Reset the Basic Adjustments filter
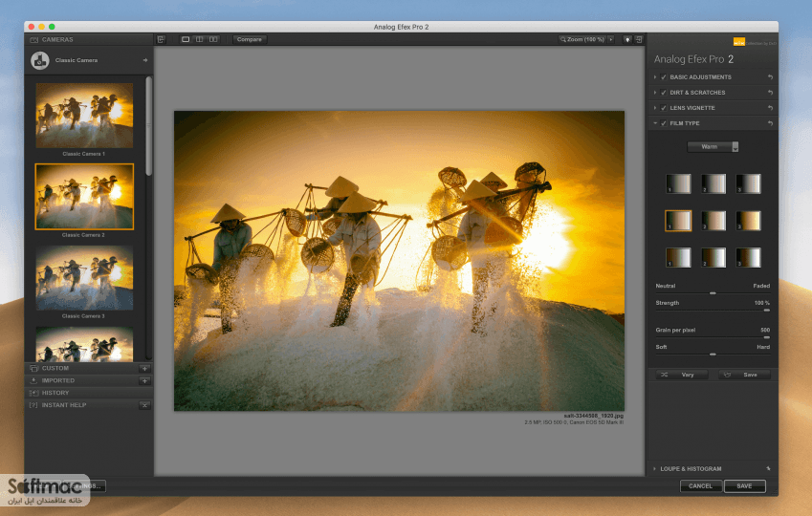Image resolution: width=812 pixels, height=516 pixels. pyautogui.click(x=770, y=77)
